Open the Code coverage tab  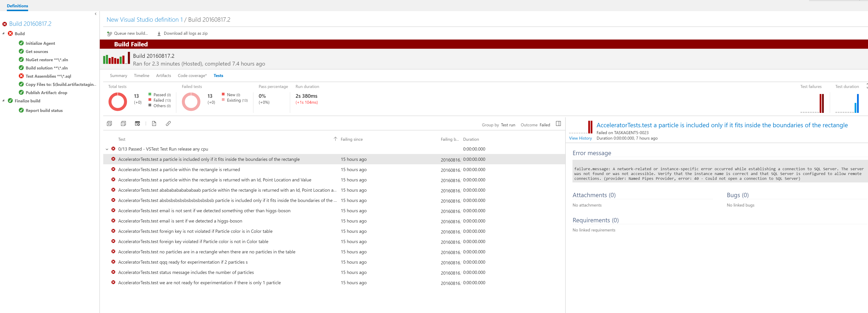click(192, 75)
